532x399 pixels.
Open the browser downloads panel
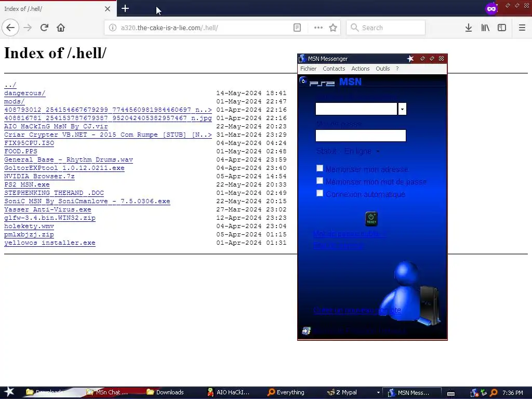pyautogui.click(x=469, y=28)
